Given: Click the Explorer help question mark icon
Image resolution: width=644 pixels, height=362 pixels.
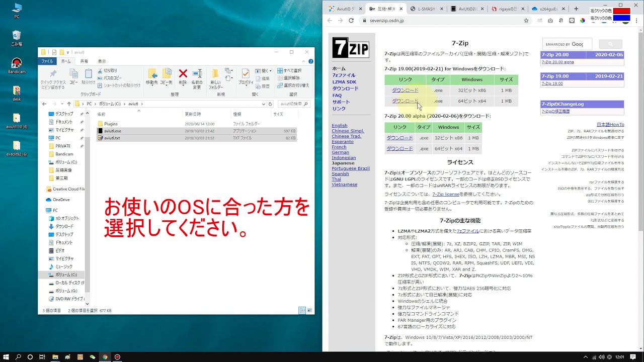Looking at the screenshot, I should click(x=310, y=61).
